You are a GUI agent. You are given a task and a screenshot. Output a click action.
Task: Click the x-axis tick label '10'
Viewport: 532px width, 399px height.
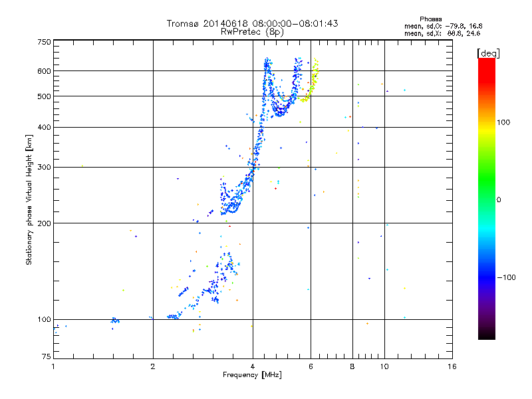[x=384, y=366]
